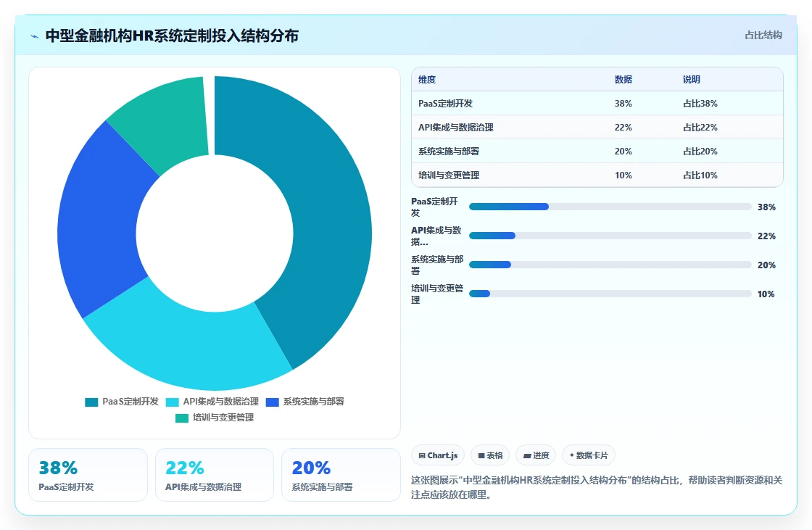812x530 pixels.
Task: Toggle API集成与数据治理 legend color box
Action: [x=173, y=402]
